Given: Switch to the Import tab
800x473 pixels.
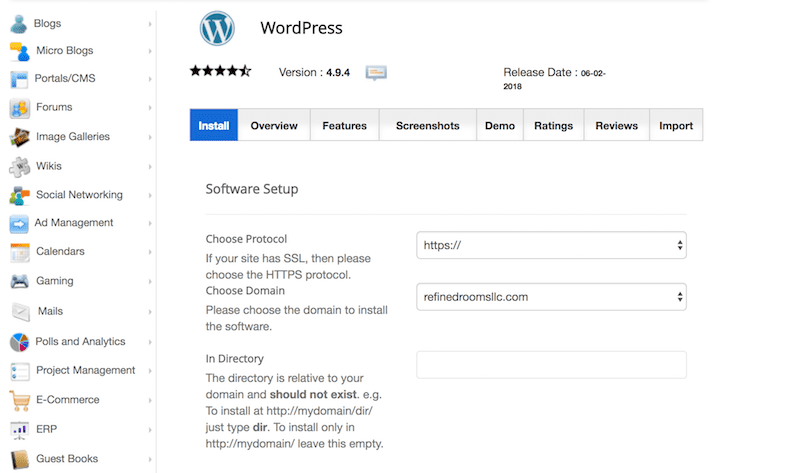Looking at the screenshot, I should 676,125.
